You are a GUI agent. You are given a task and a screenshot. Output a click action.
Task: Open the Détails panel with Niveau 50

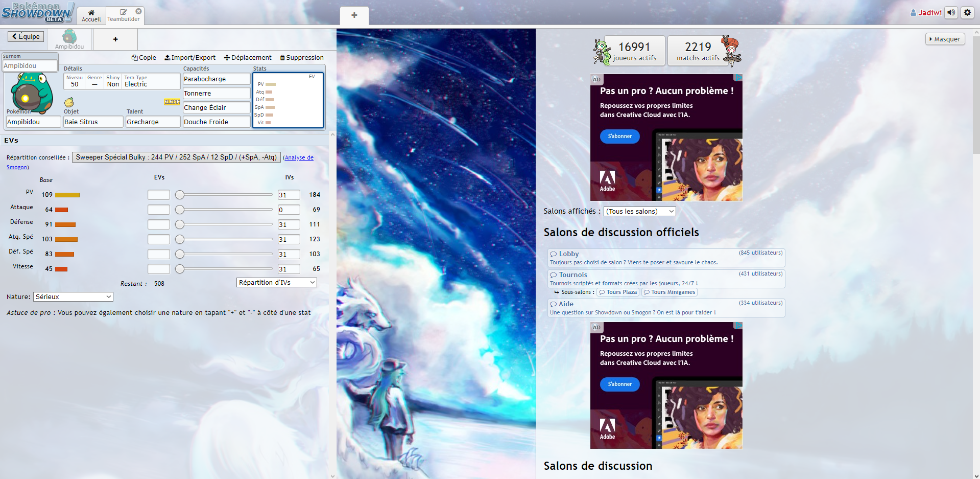tap(122, 81)
